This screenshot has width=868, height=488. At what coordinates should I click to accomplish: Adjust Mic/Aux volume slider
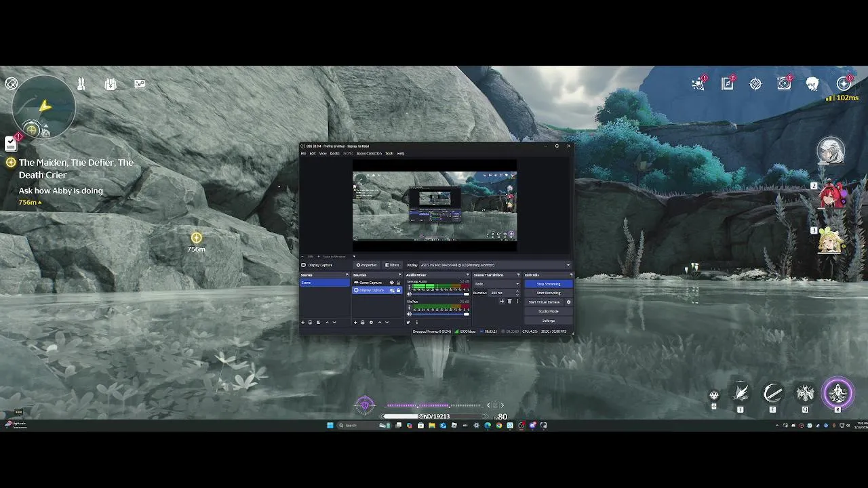point(441,314)
